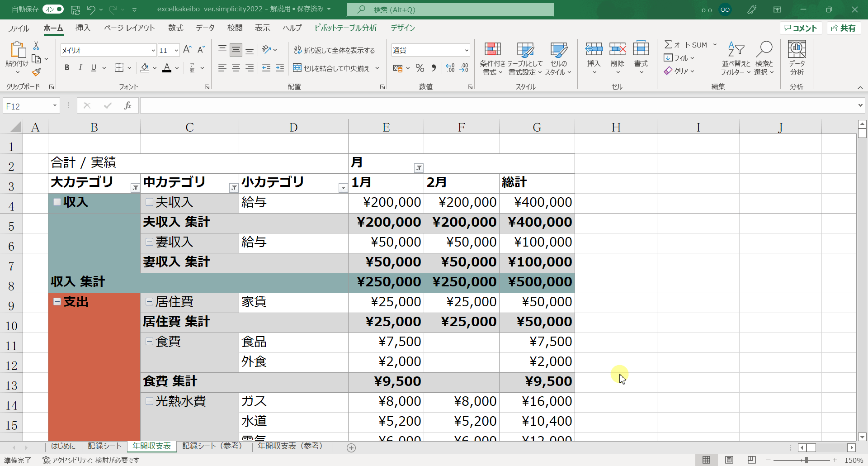This screenshot has width=868, height=466.
Task: Toggle Italic formatting
Action: click(x=80, y=68)
